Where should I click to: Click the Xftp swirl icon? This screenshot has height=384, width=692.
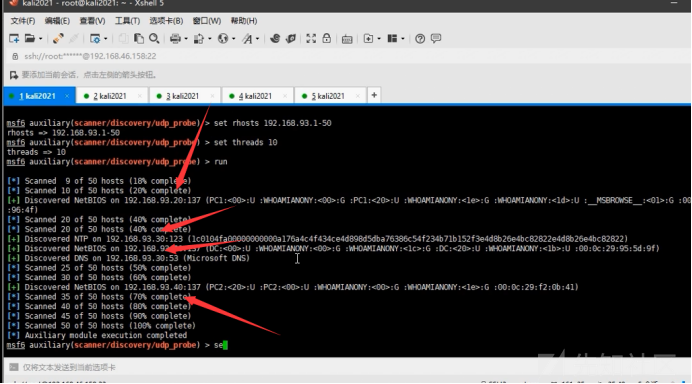275,39
